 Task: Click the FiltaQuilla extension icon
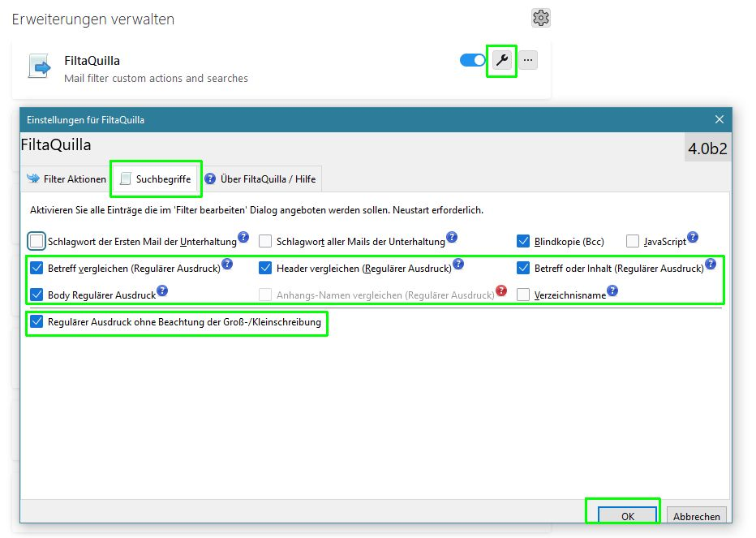tap(40, 66)
